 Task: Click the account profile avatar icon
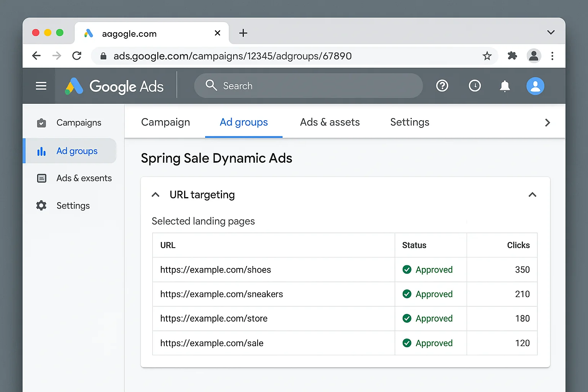pyautogui.click(x=535, y=86)
